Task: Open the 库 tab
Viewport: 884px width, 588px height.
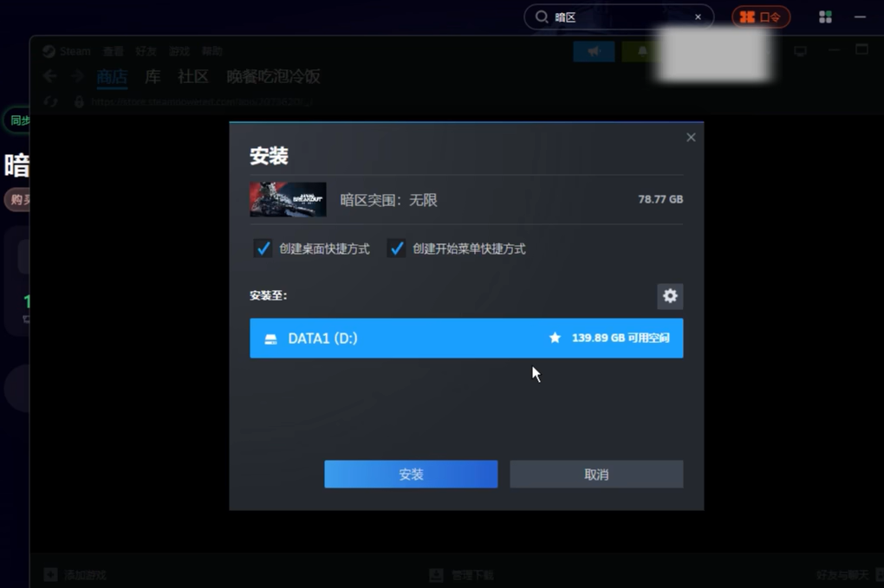Action: tap(153, 77)
